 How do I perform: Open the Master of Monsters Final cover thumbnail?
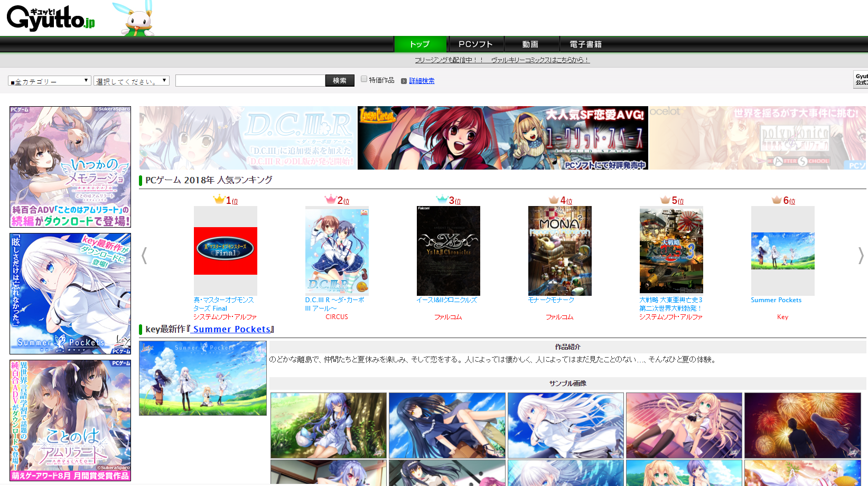coord(225,251)
